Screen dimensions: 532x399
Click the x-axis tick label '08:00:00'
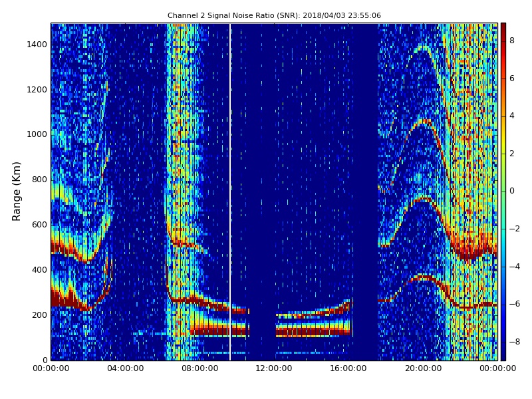point(200,368)
